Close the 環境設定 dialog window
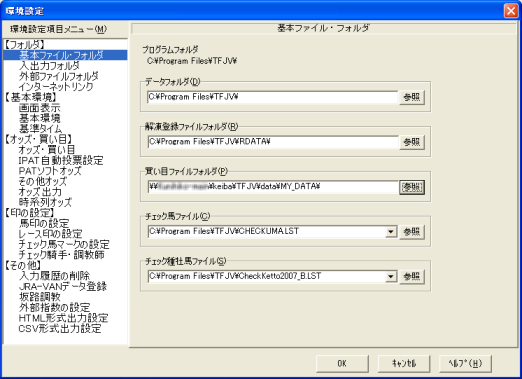 pos(511,11)
